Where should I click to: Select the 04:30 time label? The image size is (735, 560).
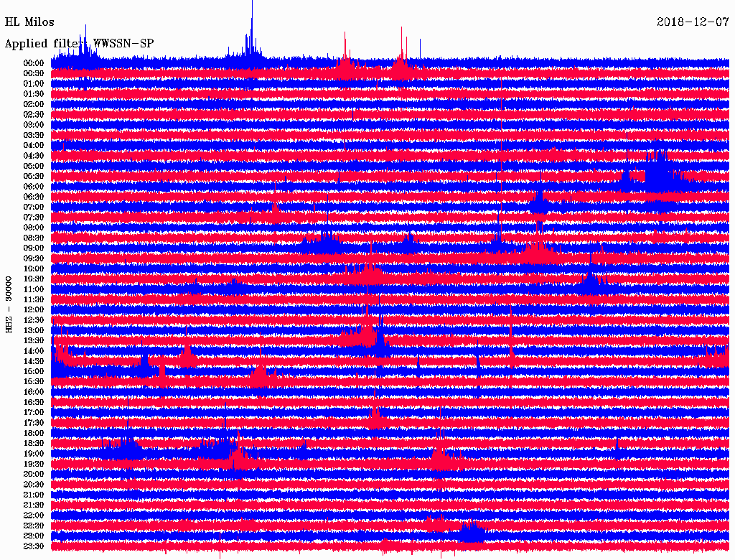click(x=34, y=156)
